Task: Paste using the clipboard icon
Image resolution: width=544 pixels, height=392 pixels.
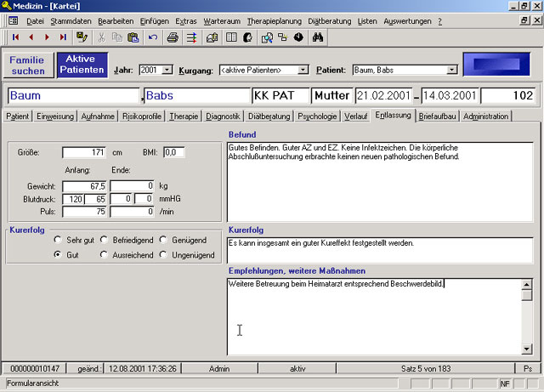Action: tap(133, 37)
